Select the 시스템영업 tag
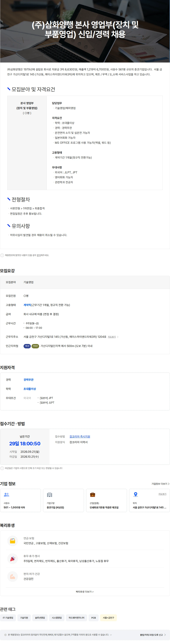The width and height of the screenshot is (170, 644). click(x=57, y=618)
